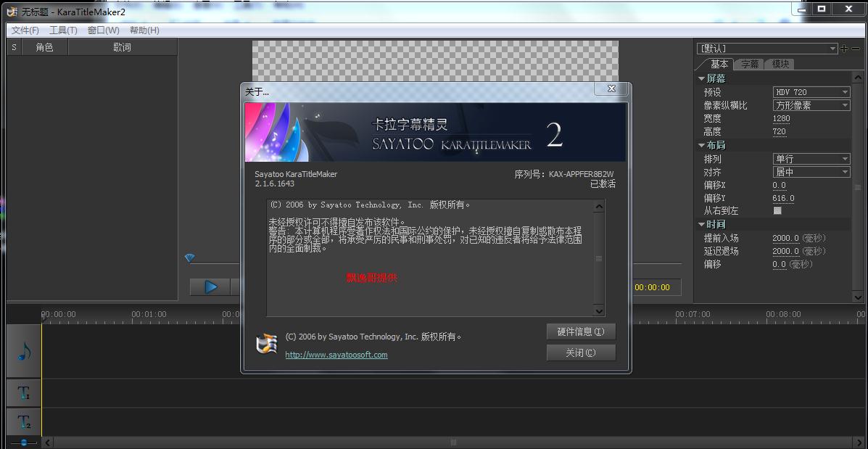Click the audio track music note icon
The height and width of the screenshot is (449, 868).
(24, 351)
